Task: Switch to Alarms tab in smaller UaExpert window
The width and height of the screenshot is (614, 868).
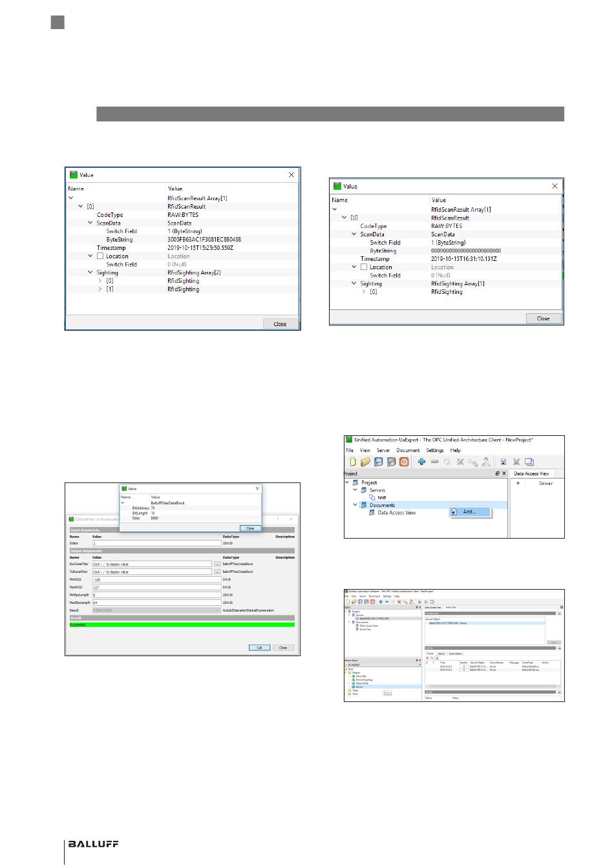Action: [441, 654]
